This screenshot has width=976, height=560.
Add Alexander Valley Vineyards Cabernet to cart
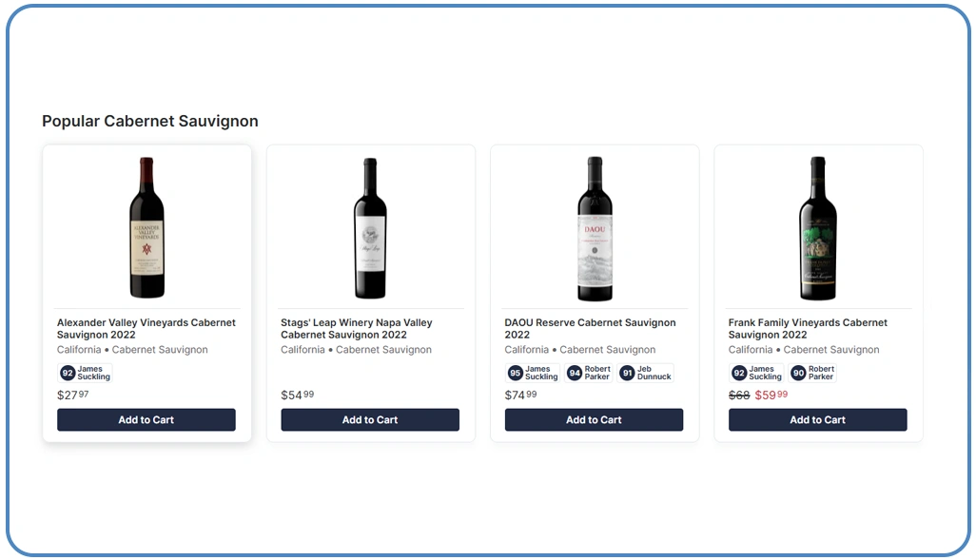[146, 420]
